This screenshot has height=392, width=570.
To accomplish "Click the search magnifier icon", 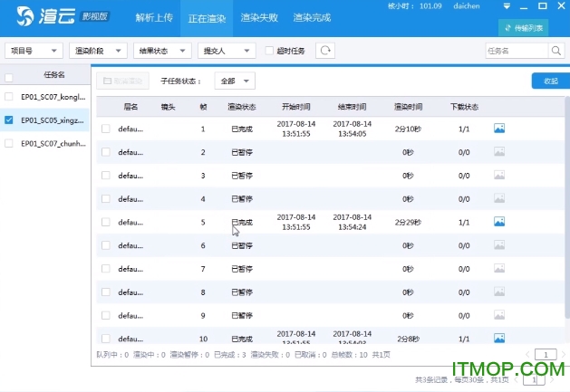I will pos(556,51).
